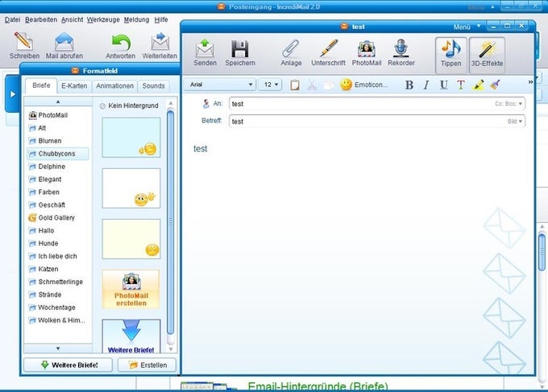Open the Emoticon picker
This screenshot has width=548, height=392.
coord(363,85)
